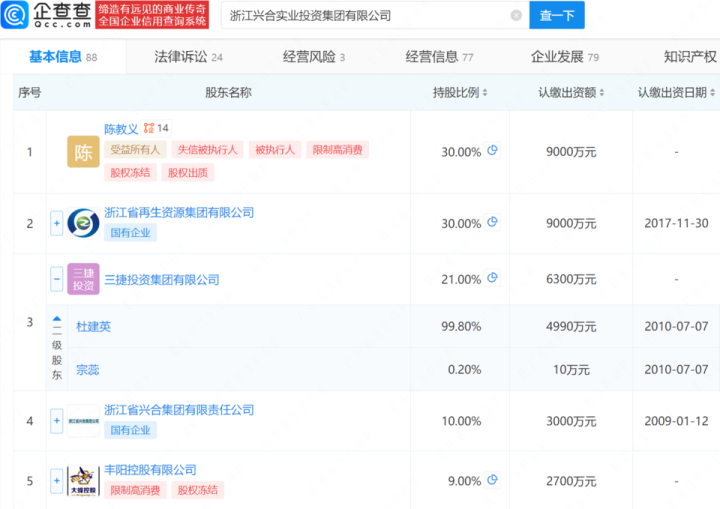Image resolution: width=720 pixels, height=509 pixels.
Task: Click the 丰阳控股 company logo
Action: click(83, 481)
